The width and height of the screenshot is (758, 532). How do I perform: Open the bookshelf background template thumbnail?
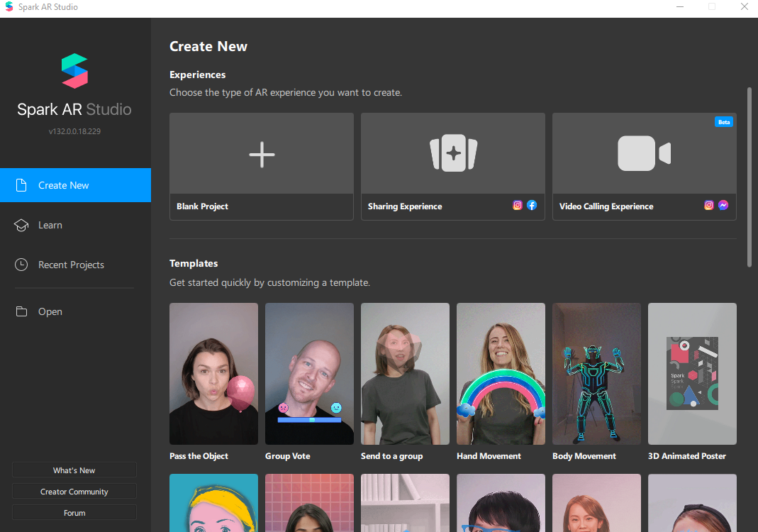(405, 503)
